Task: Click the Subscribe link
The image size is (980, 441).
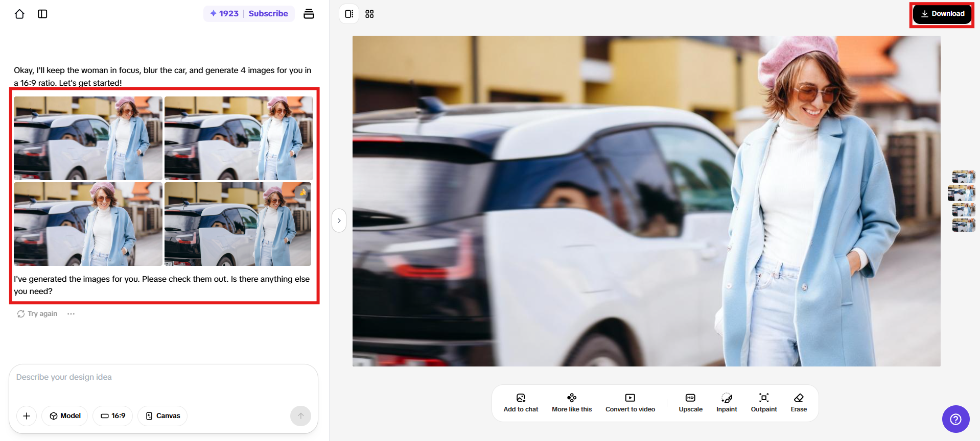Action: (x=268, y=14)
